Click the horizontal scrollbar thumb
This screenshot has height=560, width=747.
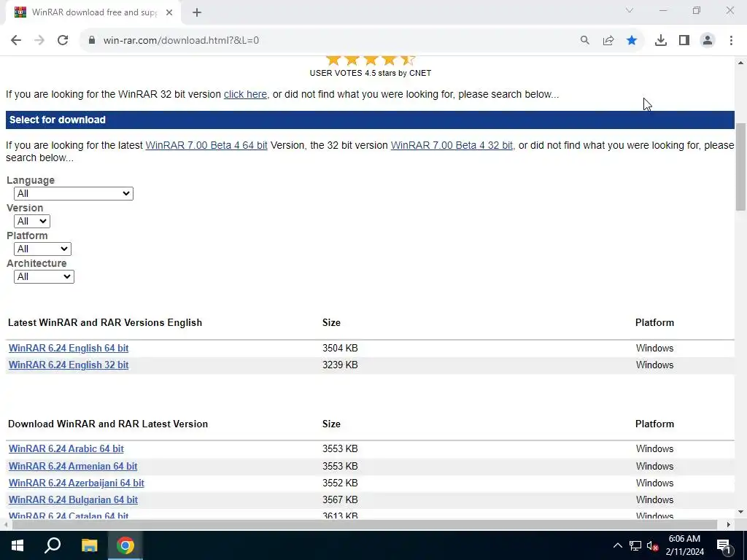[x=365, y=524]
